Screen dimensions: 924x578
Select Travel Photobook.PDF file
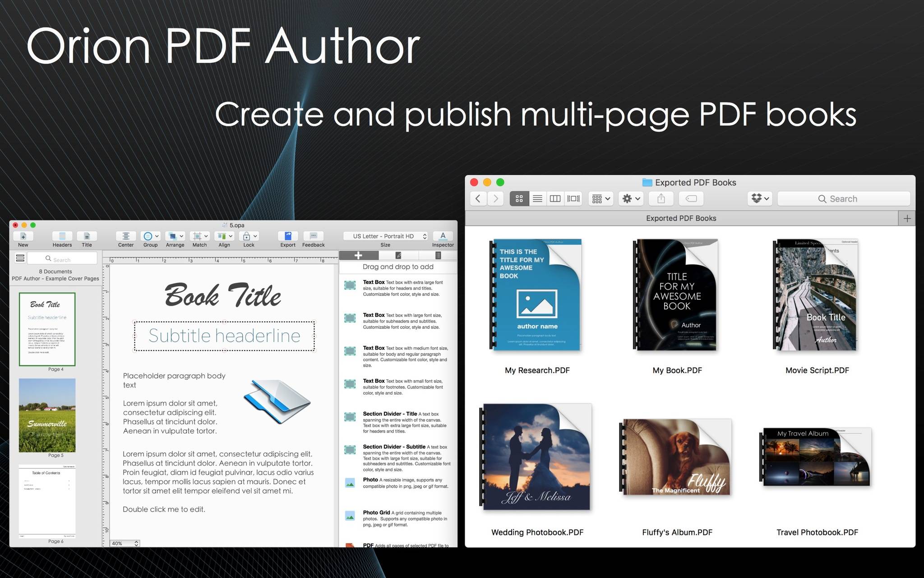click(x=816, y=457)
